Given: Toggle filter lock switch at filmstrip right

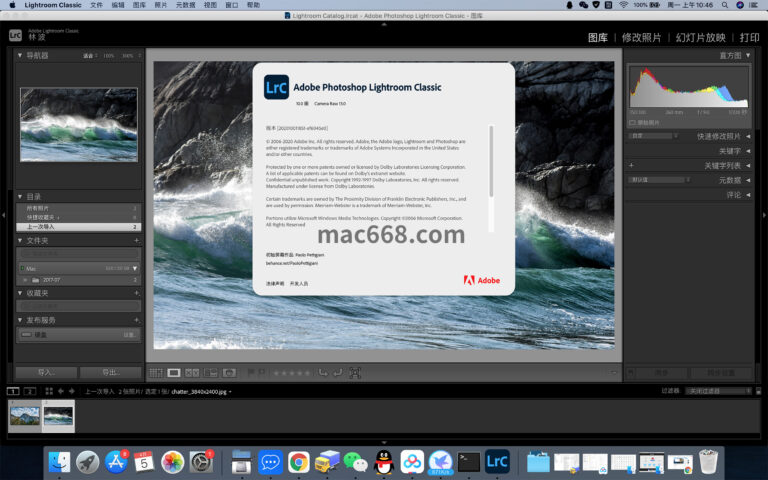Looking at the screenshot, I should pyautogui.click(x=758, y=391).
